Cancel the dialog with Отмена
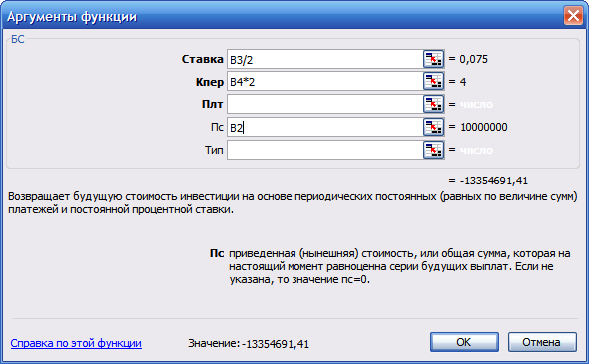 click(542, 342)
